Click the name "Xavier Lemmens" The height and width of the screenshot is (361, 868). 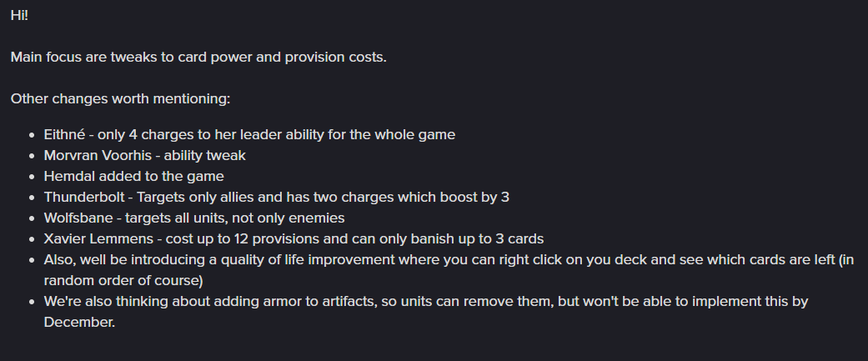tap(98, 238)
